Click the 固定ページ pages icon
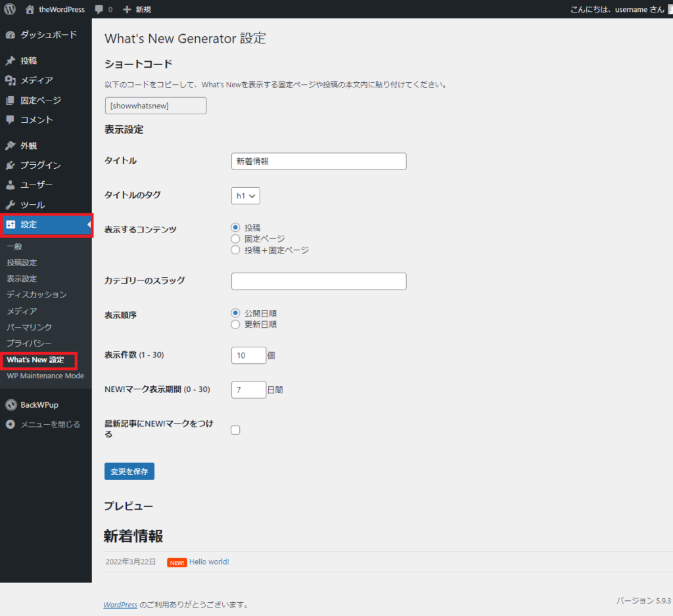Screen dimensions: 673x616 click(x=11, y=100)
